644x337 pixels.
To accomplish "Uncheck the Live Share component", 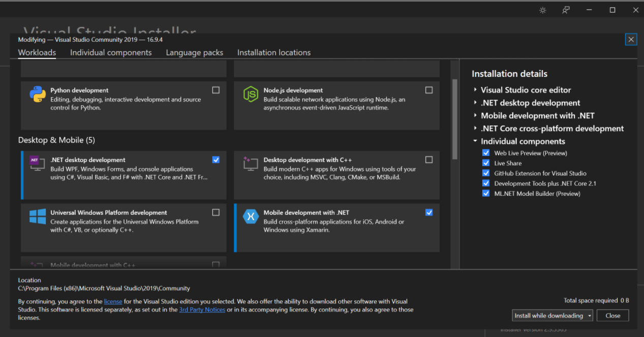I will pyautogui.click(x=486, y=163).
